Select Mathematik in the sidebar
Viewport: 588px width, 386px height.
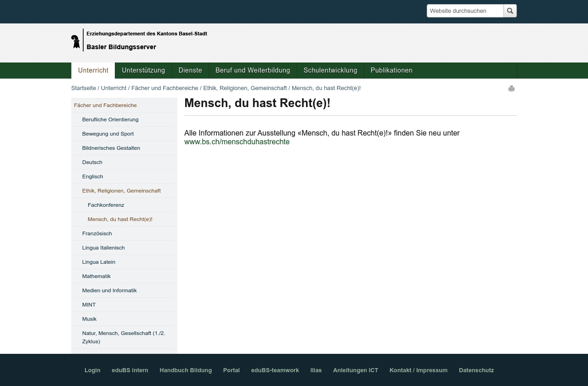96,276
